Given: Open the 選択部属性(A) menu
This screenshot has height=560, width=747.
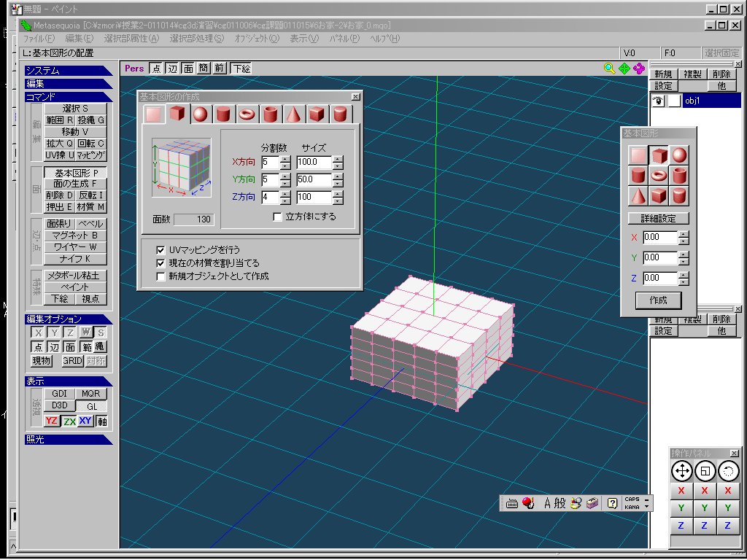Looking at the screenshot, I should [x=131, y=39].
